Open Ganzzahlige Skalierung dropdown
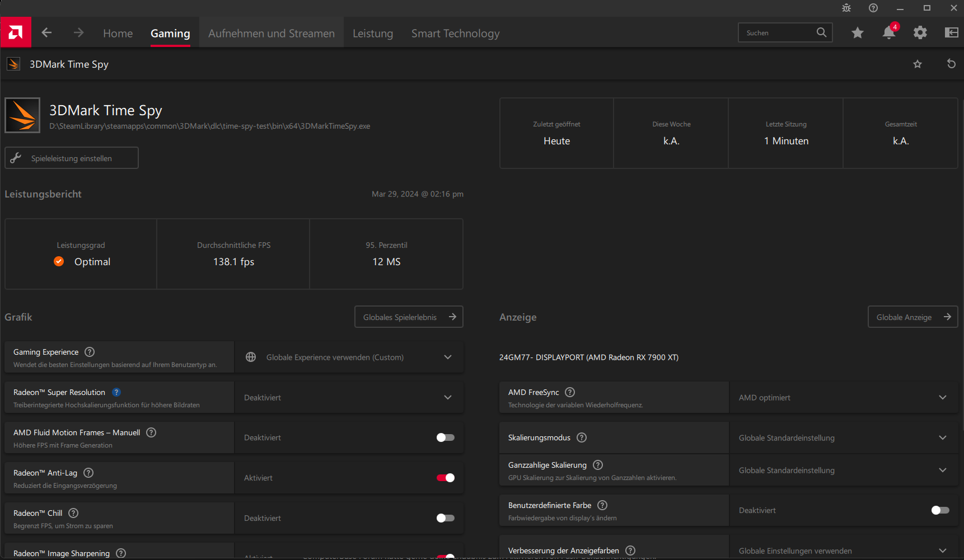This screenshot has height=560, width=964. (x=844, y=470)
